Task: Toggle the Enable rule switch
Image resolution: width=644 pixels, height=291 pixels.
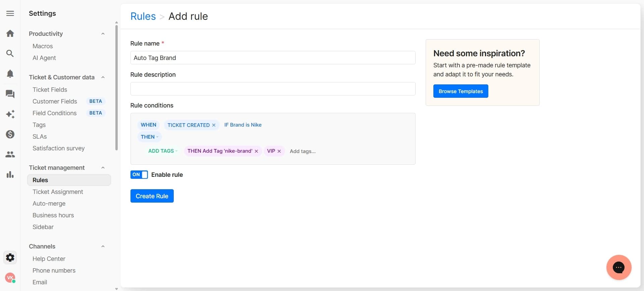Action: (x=139, y=175)
